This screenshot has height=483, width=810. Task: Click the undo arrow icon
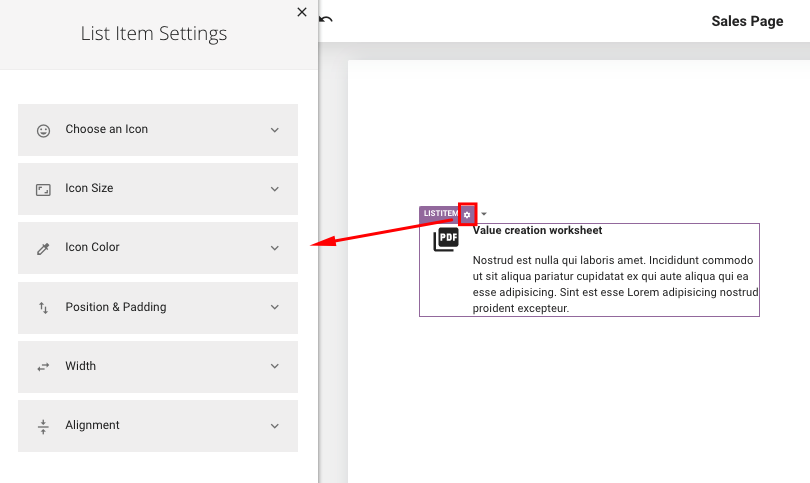click(326, 20)
